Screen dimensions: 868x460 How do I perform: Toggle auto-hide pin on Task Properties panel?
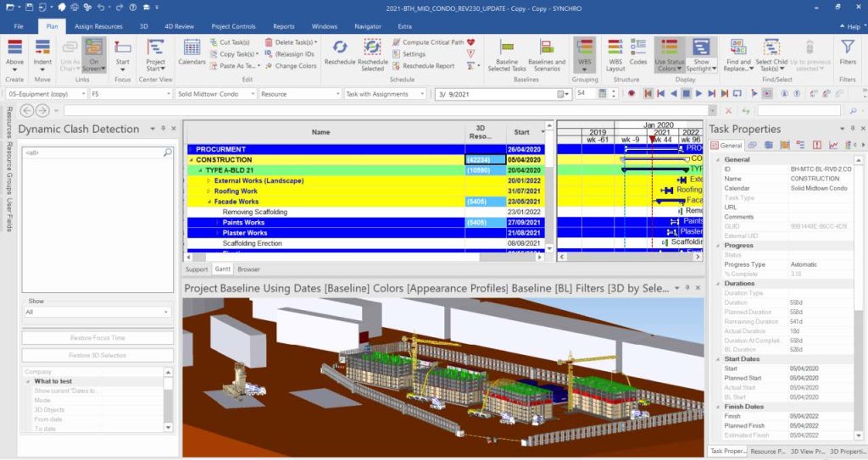pyautogui.click(x=853, y=129)
